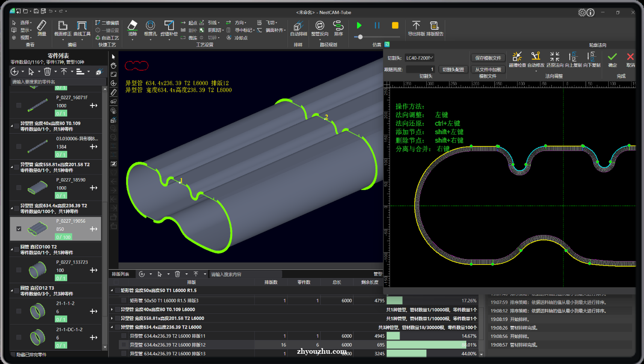Click the 冷却点 cooling point tool

237,37
